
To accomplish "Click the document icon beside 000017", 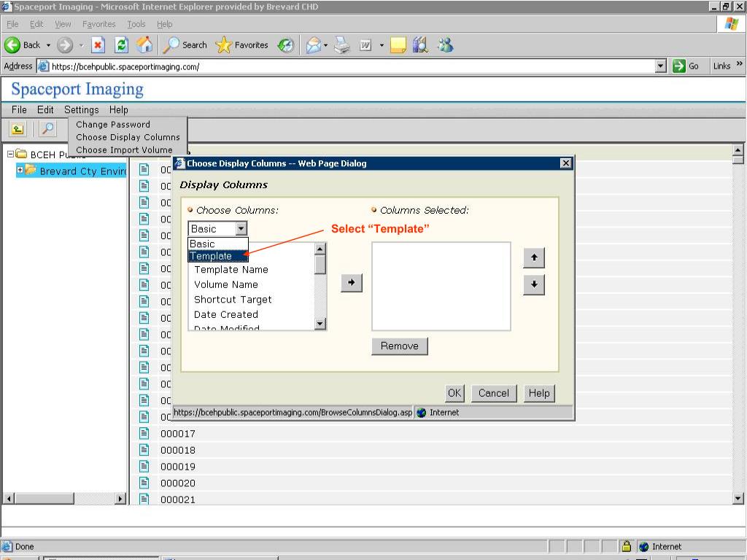I will 144,433.
